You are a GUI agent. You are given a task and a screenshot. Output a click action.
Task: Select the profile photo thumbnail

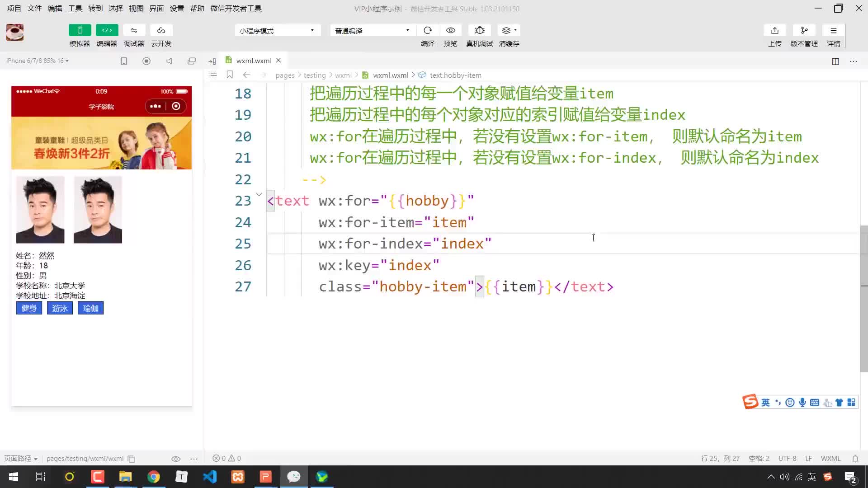tap(40, 210)
